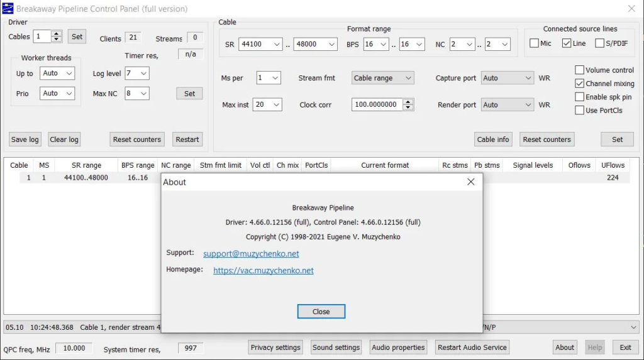Disable the Channel mixing checkbox
Image resolution: width=644 pixels, height=360 pixels.
(579, 84)
